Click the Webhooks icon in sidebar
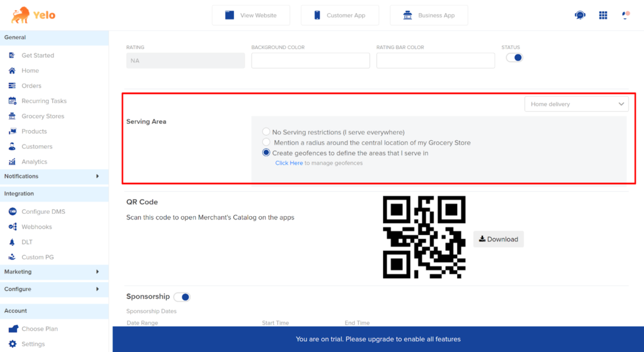644x352 pixels. [x=13, y=227]
